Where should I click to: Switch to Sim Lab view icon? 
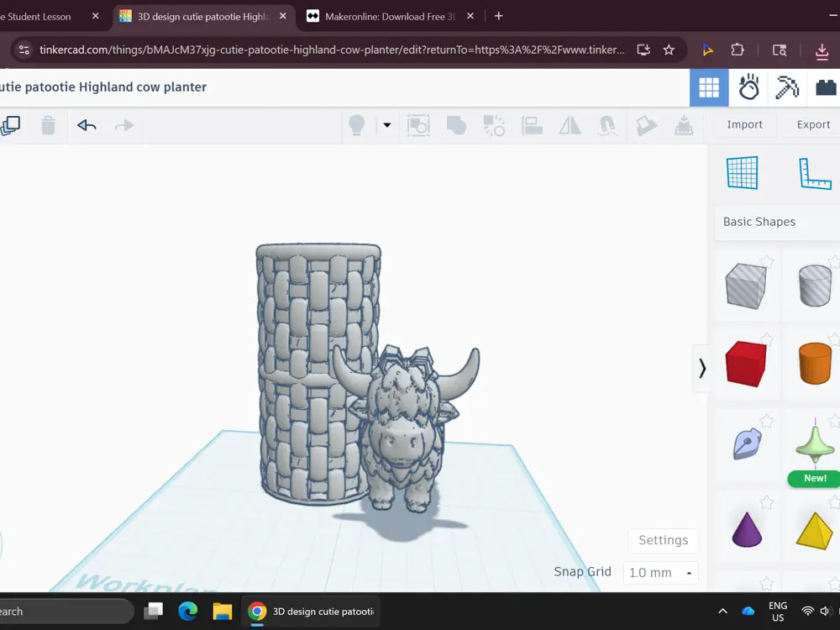click(748, 87)
